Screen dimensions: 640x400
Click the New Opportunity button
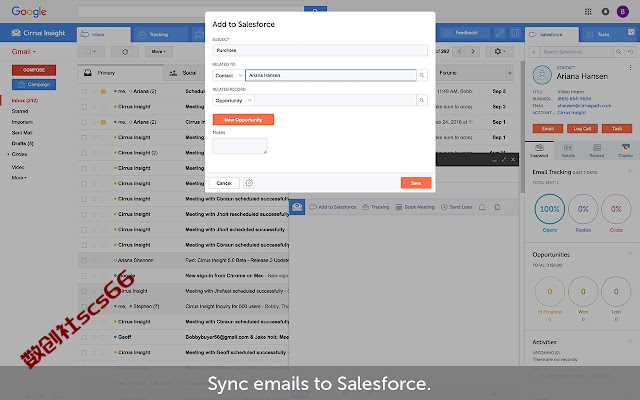pyautogui.click(x=243, y=120)
